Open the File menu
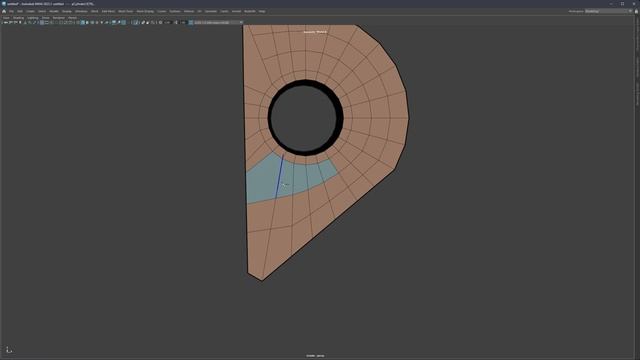Image resolution: width=640 pixels, height=360 pixels. point(11,11)
